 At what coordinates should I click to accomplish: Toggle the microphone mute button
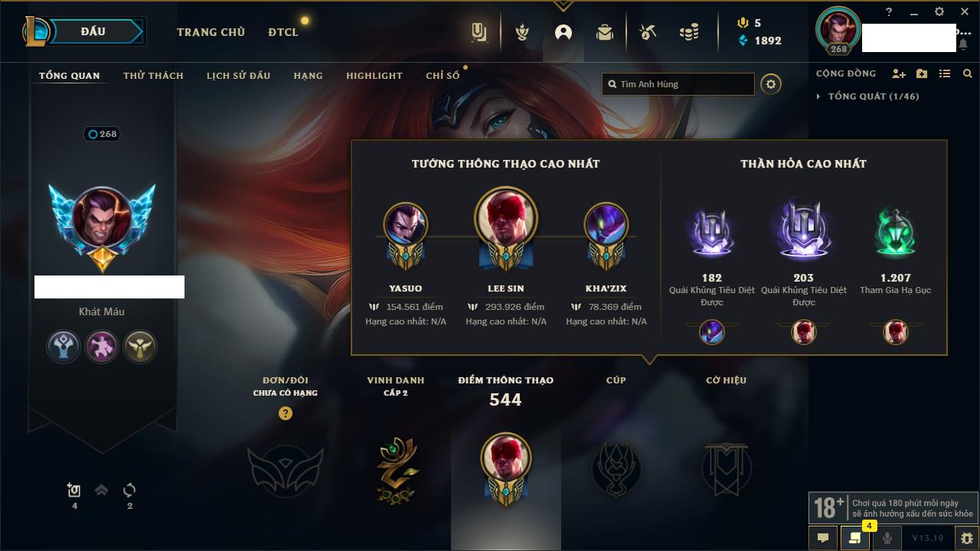[x=887, y=538]
